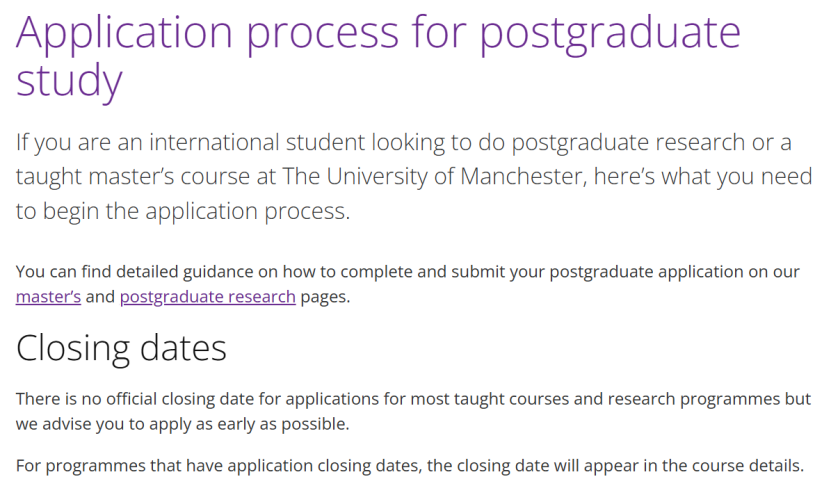The width and height of the screenshot is (831, 495).
Task: Click the word 'postgraduate' in the purple title
Action: [610, 34]
